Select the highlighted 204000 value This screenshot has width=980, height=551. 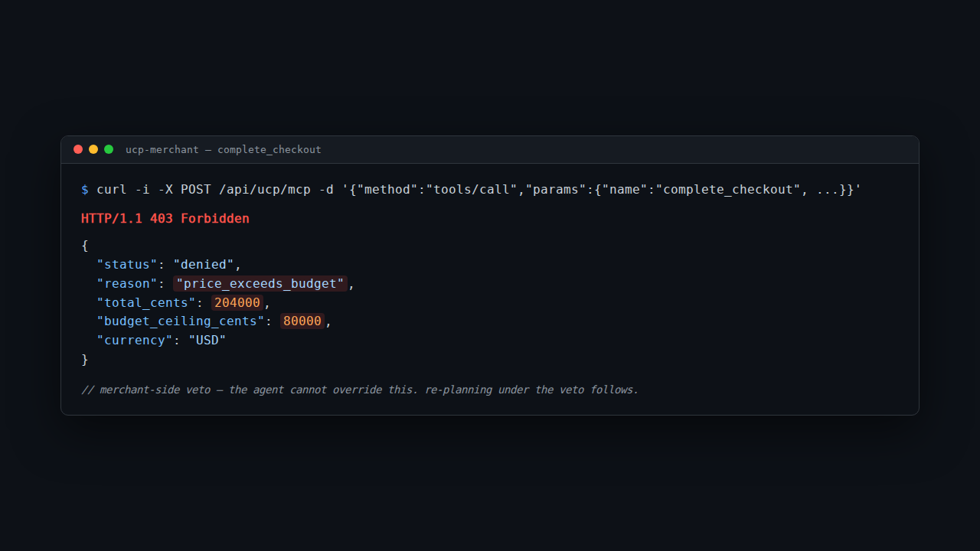pos(237,303)
